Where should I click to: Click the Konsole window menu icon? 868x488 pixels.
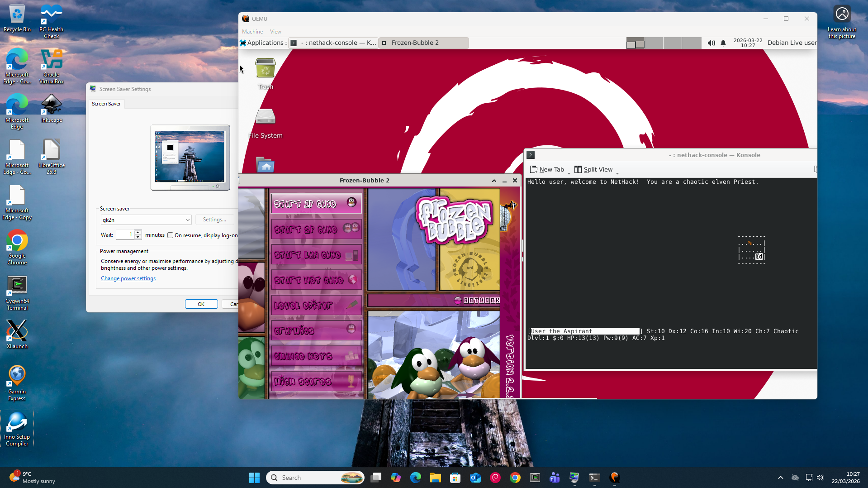tap(531, 155)
